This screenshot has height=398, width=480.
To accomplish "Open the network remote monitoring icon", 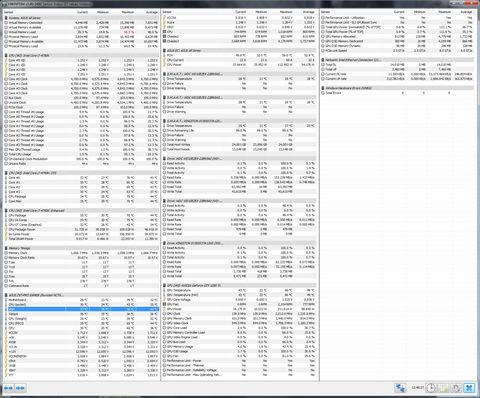I will pos(400,388).
